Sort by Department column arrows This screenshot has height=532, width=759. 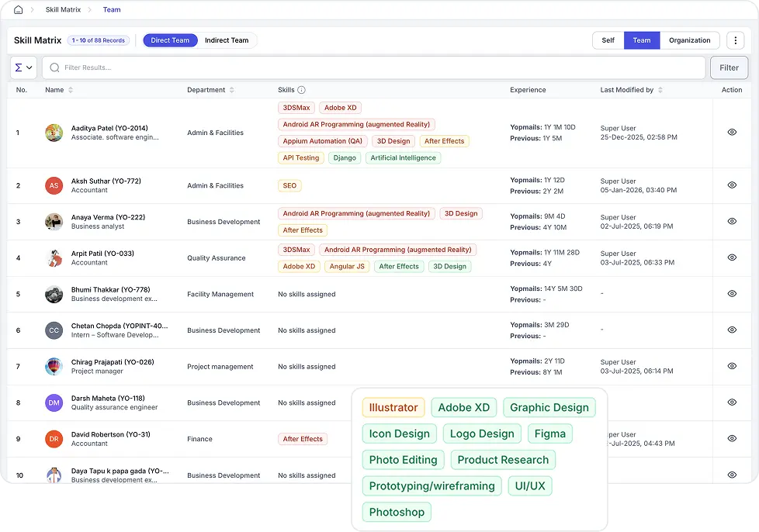pyautogui.click(x=232, y=90)
